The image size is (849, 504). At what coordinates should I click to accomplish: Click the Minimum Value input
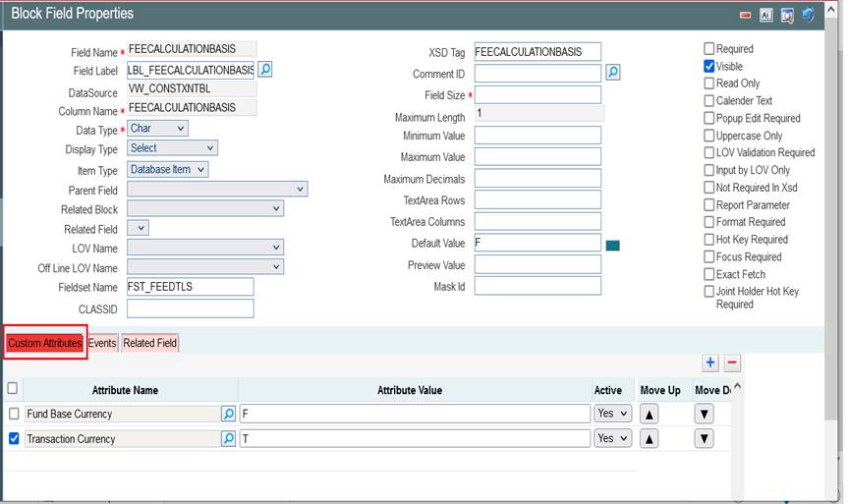538,136
